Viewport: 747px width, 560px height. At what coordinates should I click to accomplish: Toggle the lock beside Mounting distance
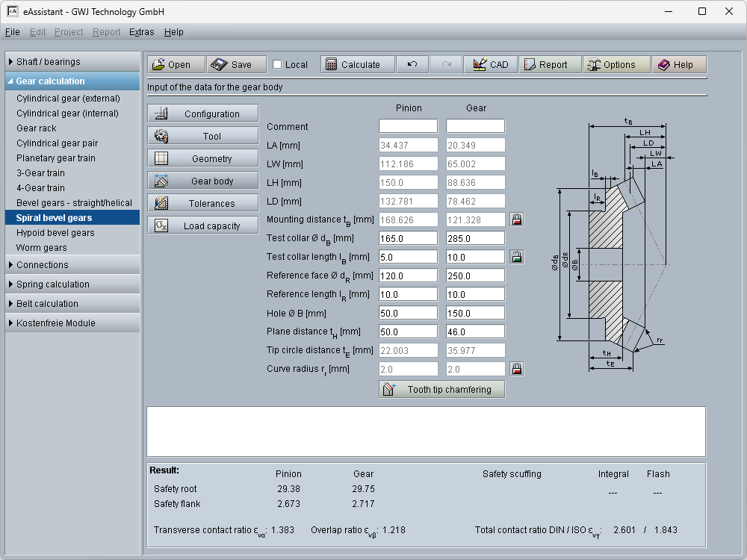516,220
